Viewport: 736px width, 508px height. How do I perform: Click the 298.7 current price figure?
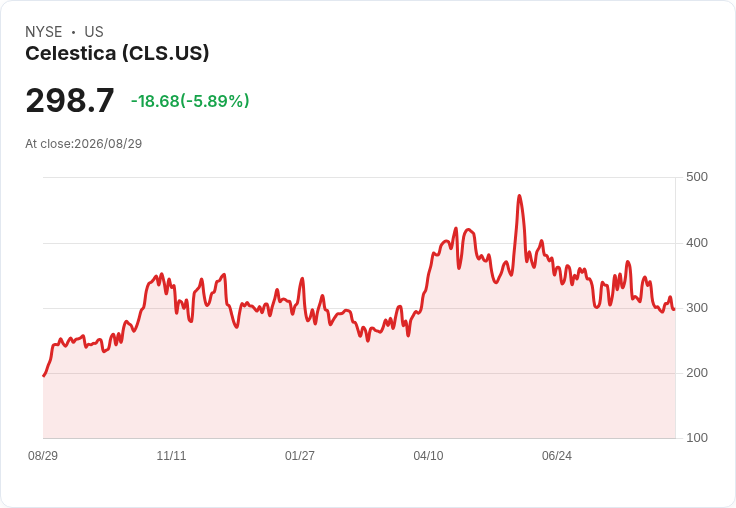click(x=70, y=100)
